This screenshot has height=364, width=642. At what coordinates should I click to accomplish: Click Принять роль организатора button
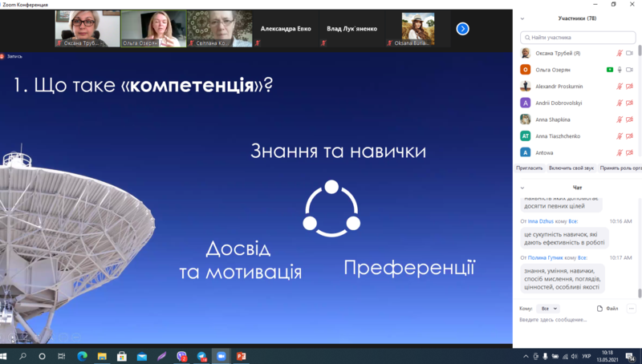(x=620, y=168)
